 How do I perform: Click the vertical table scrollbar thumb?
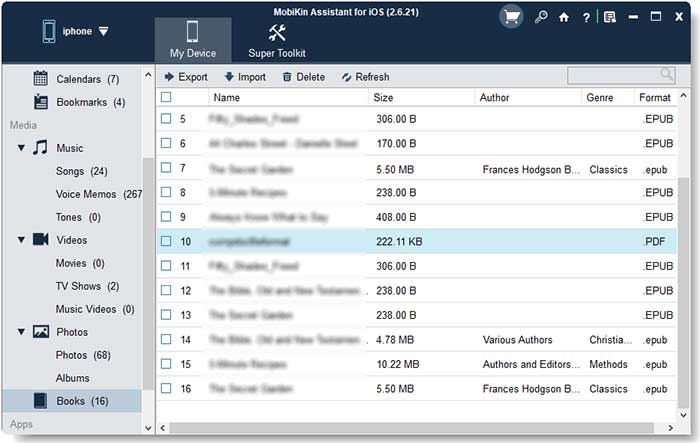click(683, 293)
